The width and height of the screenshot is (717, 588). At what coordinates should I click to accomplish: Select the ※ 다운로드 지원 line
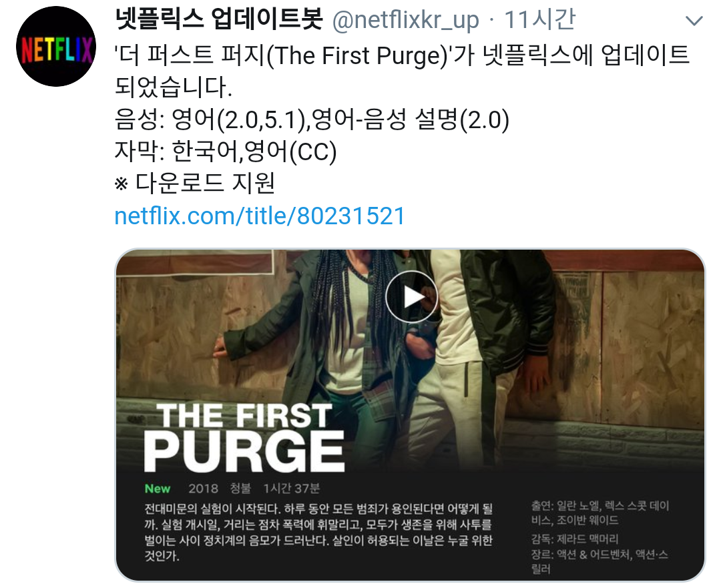point(194,184)
